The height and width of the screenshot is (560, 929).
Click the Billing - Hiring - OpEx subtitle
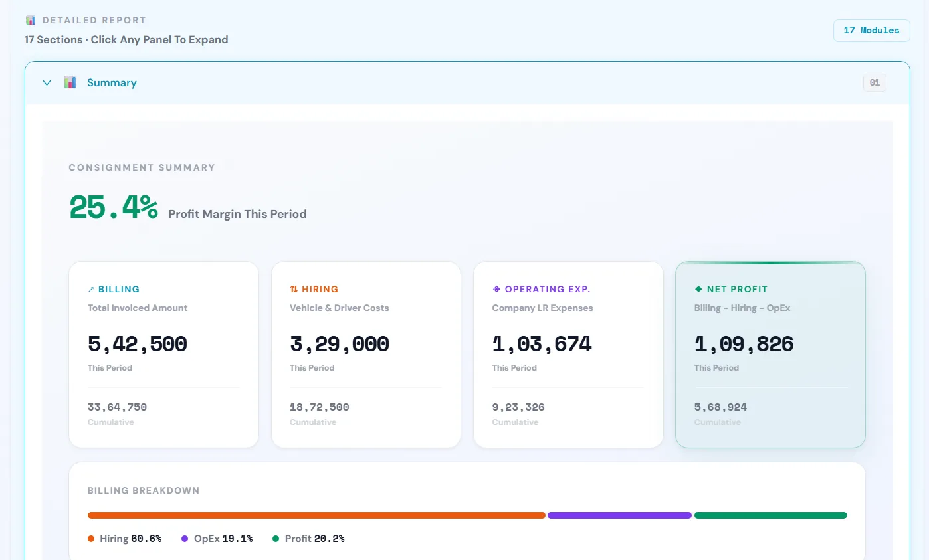pyautogui.click(x=742, y=308)
